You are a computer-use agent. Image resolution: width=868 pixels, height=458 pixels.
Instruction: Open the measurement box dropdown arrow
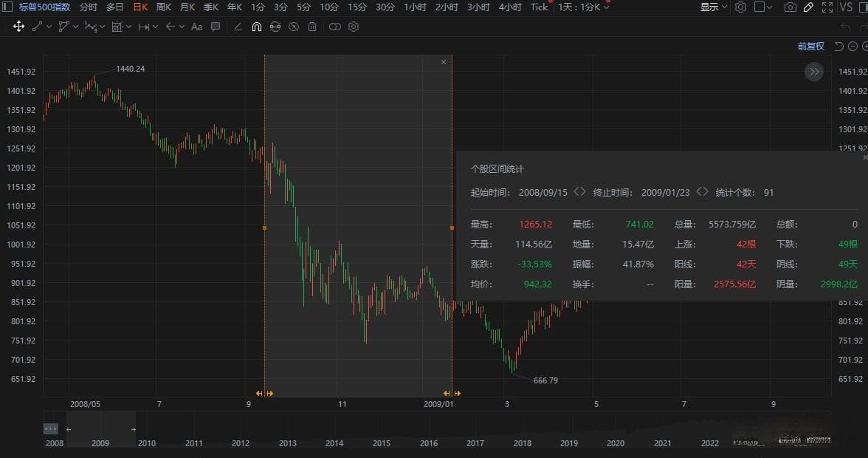(129, 27)
